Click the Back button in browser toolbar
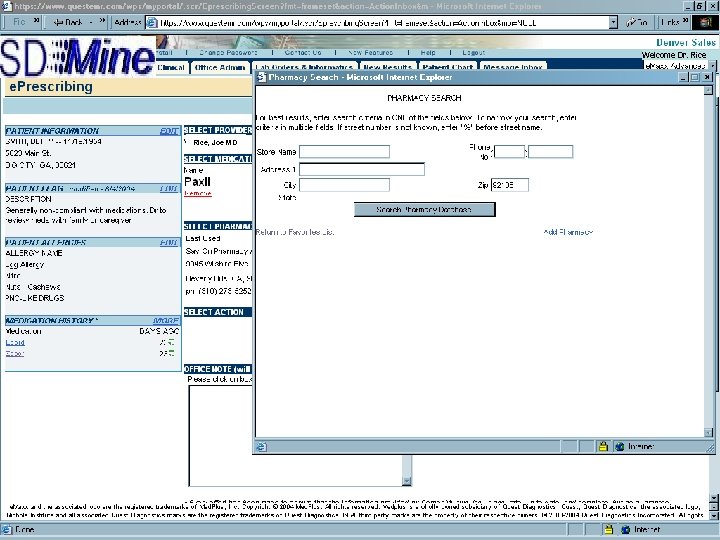Screen dimensions: 720x540 [68, 22]
